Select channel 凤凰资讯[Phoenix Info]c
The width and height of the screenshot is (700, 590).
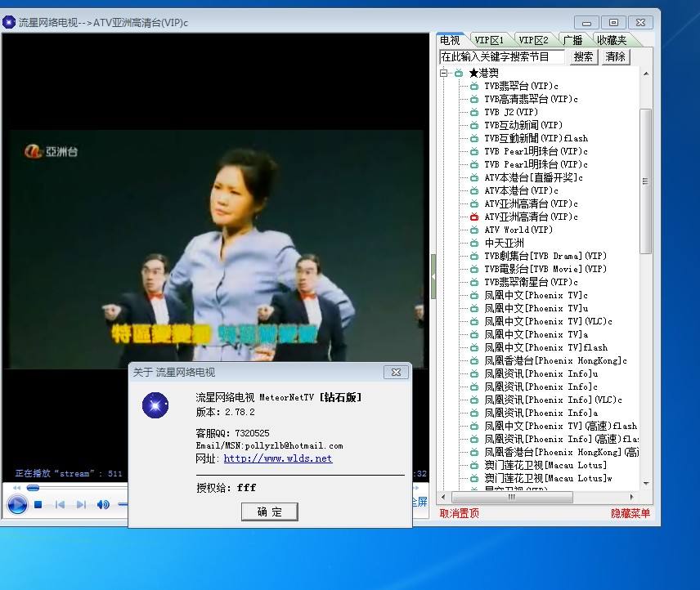click(x=541, y=387)
